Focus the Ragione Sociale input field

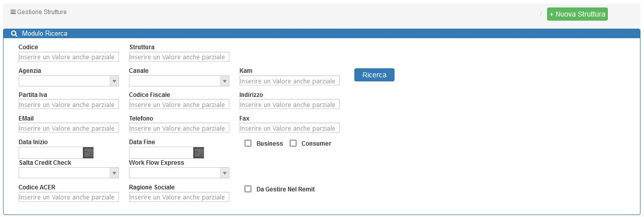tap(179, 197)
